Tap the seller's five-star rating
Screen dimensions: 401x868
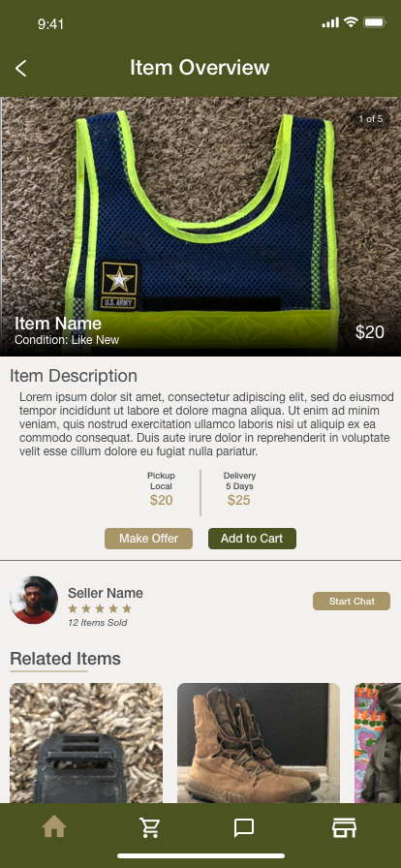point(100,609)
